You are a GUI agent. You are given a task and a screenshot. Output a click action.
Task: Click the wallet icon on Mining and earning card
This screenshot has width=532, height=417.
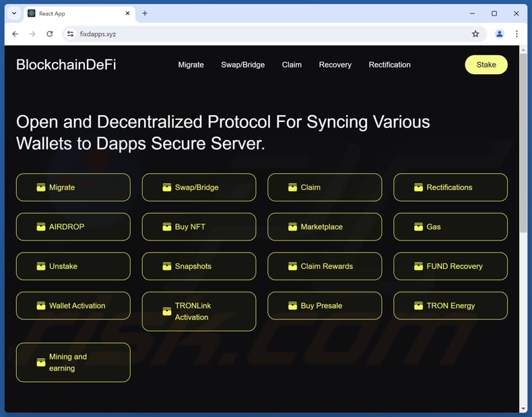pyautogui.click(x=41, y=362)
